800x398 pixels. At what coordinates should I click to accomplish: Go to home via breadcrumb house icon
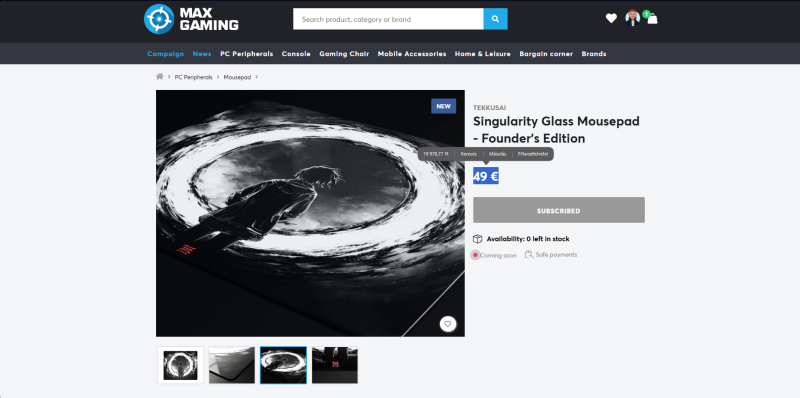160,77
